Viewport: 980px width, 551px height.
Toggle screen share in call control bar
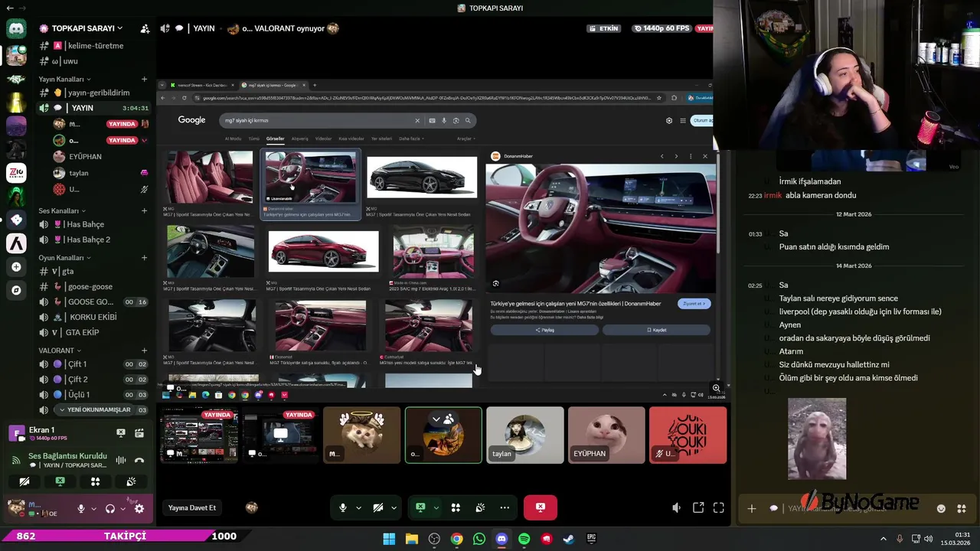(420, 507)
